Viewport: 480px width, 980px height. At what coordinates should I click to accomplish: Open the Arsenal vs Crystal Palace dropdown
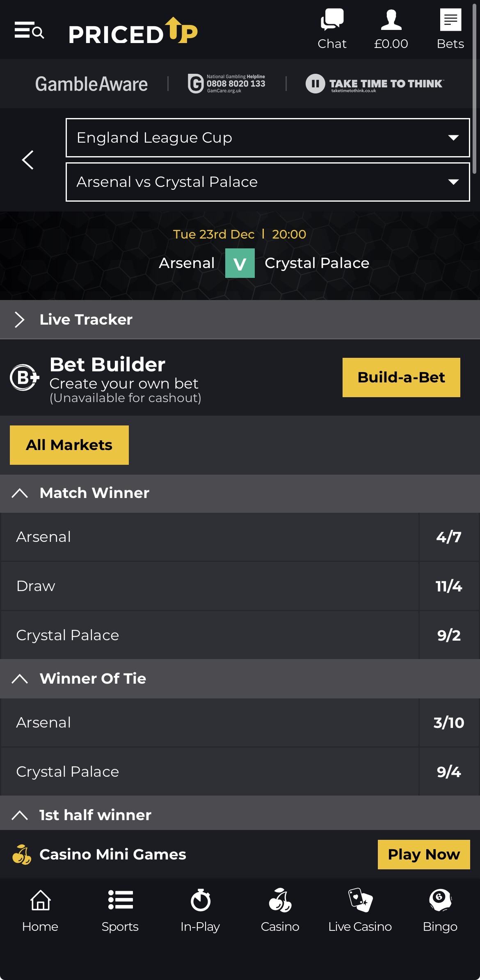click(x=269, y=182)
